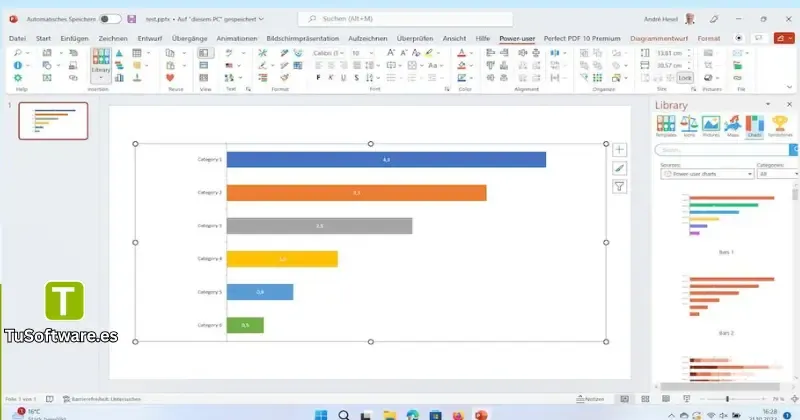The width and height of the screenshot is (800, 420).
Task: Click the stamp icon in Insertion group
Action: [x=137, y=78]
